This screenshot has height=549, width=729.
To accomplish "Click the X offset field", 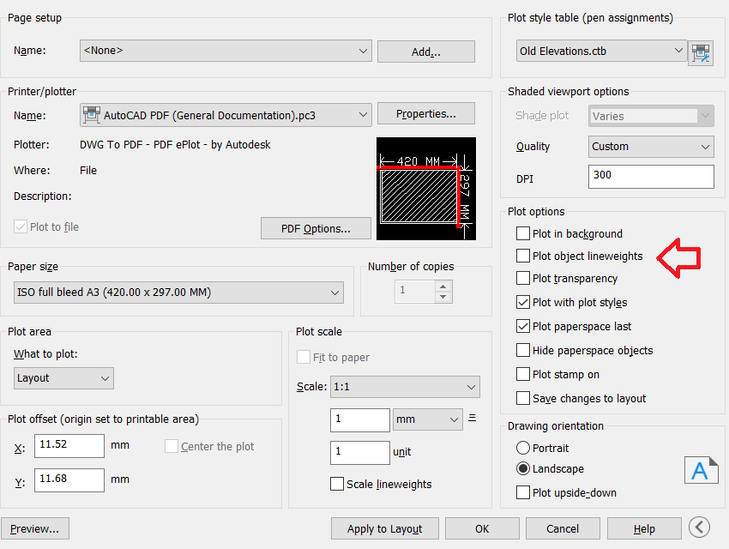I will coord(69,445).
